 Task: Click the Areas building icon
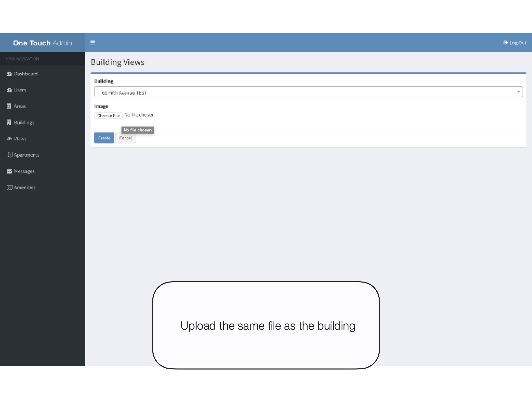point(9,106)
